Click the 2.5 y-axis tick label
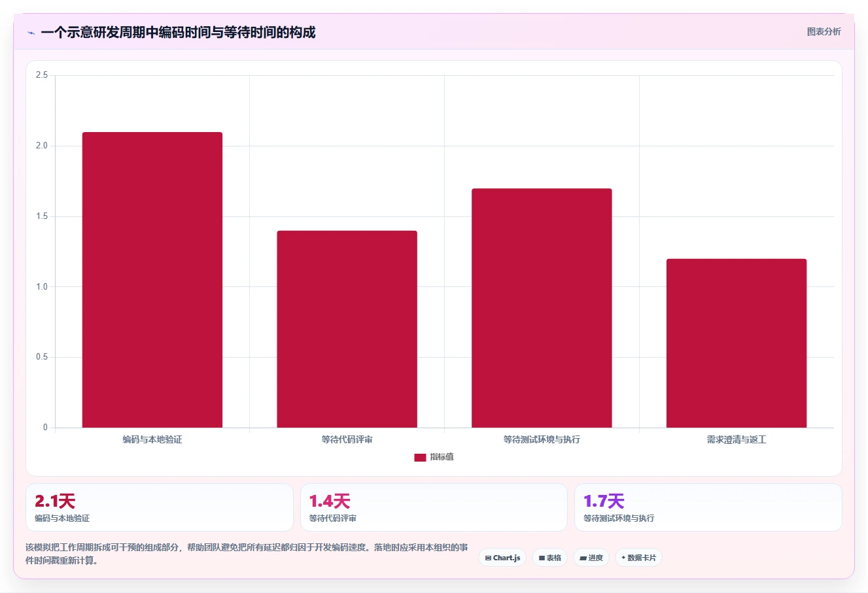The image size is (868, 593). point(42,75)
